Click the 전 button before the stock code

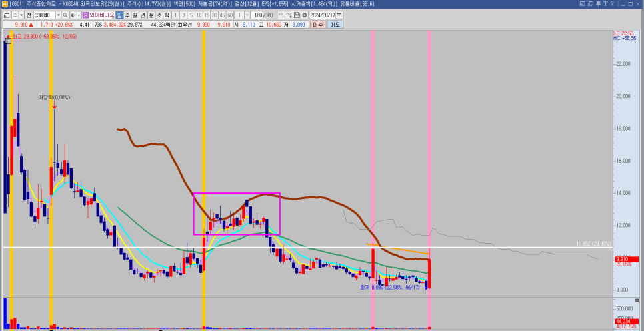pyautogui.click(x=29, y=15)
